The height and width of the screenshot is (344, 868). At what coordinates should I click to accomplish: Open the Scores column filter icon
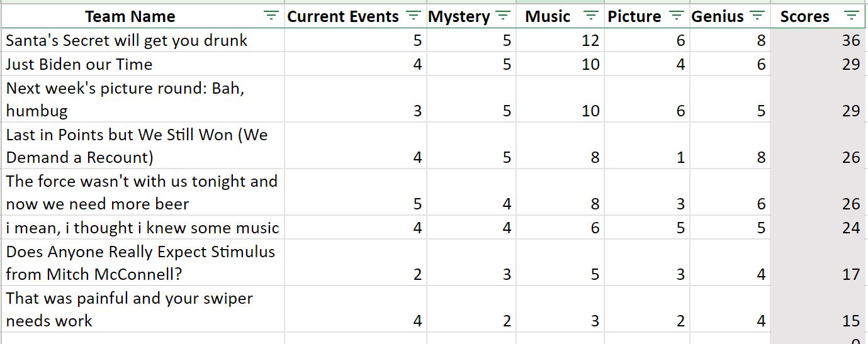coord(852,16)
